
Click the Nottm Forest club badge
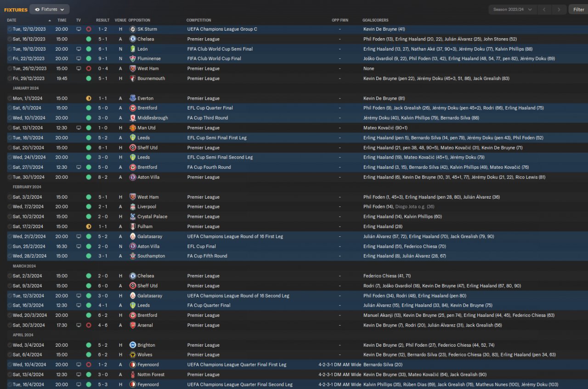pos(133,375)
